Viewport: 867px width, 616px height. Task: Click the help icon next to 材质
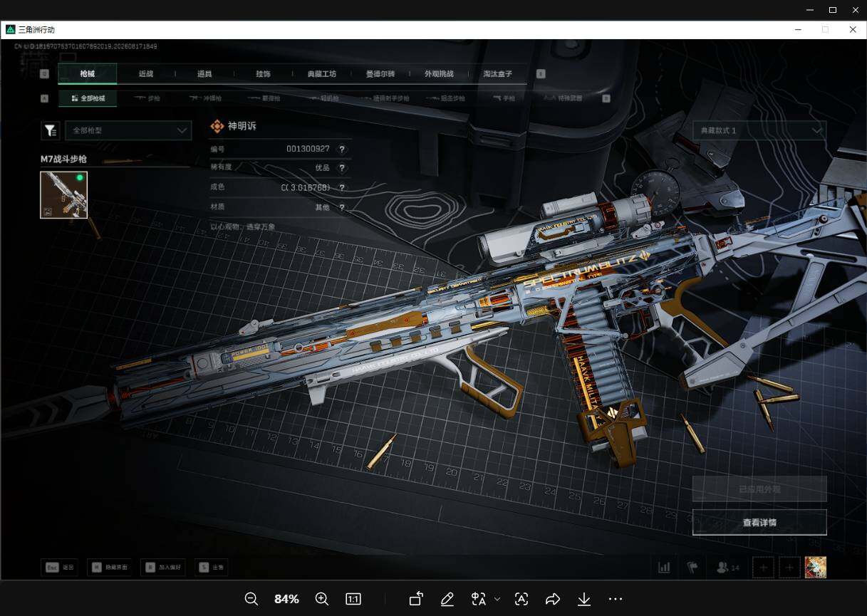point(342,207)
